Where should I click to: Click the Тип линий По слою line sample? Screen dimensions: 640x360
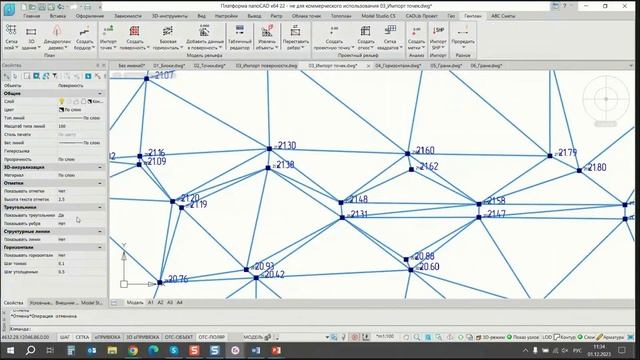tap(71, 118)
